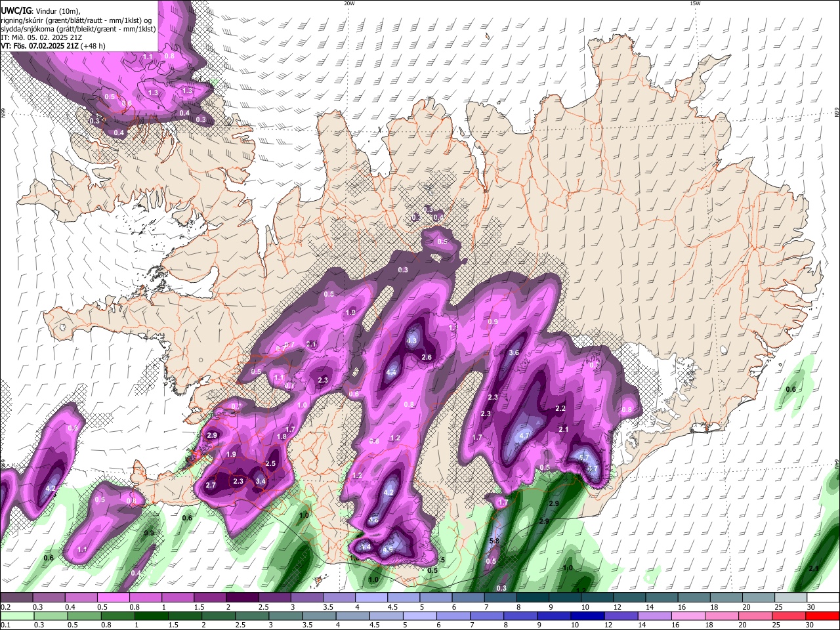Pick the deep blue 10–12 rain legend swatch

(587, 616)
